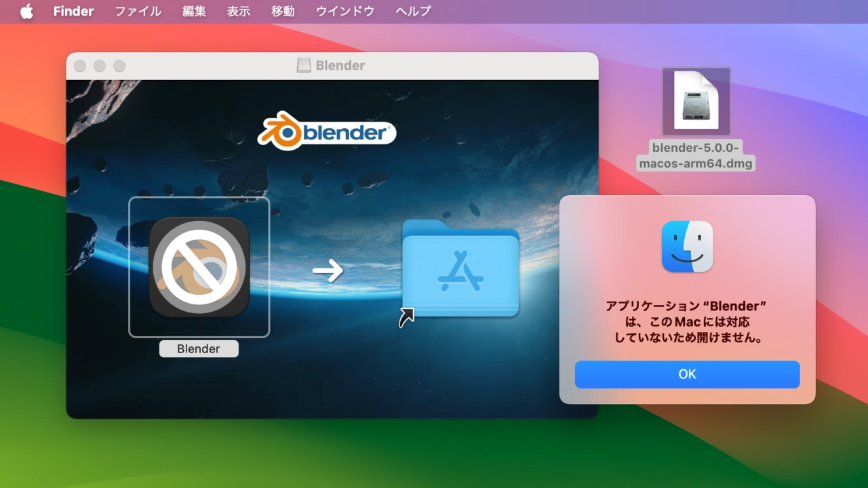Viewport: 868px width, 488px height.
Task: Open the ウインドウ menu
Action: [344, 11]
